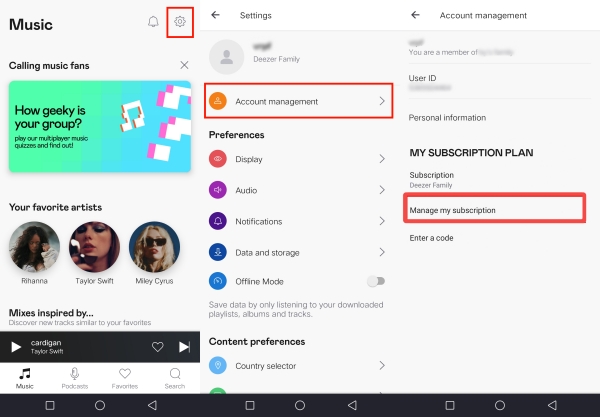This screenshot has height=417, width=600.
Task: Open Country selector chevron
Action: 382,365
